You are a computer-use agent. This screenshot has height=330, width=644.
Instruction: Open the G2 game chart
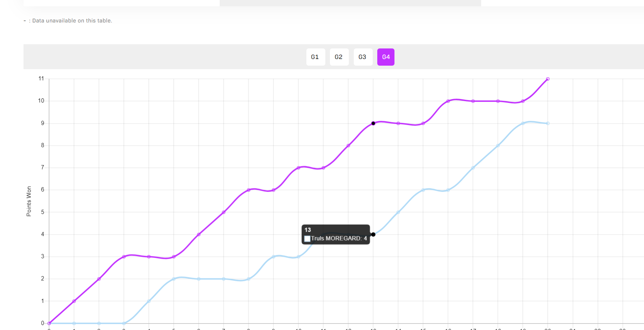(339, 57)
